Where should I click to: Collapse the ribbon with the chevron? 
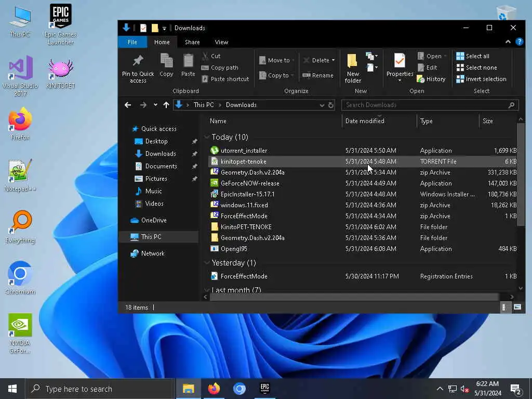tap(508, 42)
